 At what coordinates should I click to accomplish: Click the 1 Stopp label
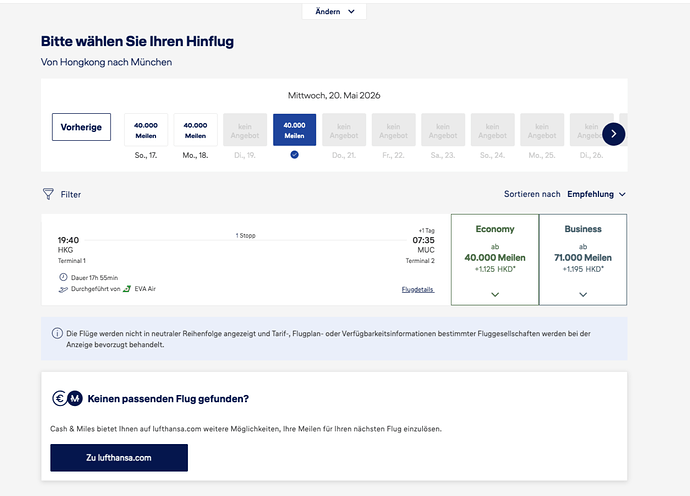pos(246,235)
